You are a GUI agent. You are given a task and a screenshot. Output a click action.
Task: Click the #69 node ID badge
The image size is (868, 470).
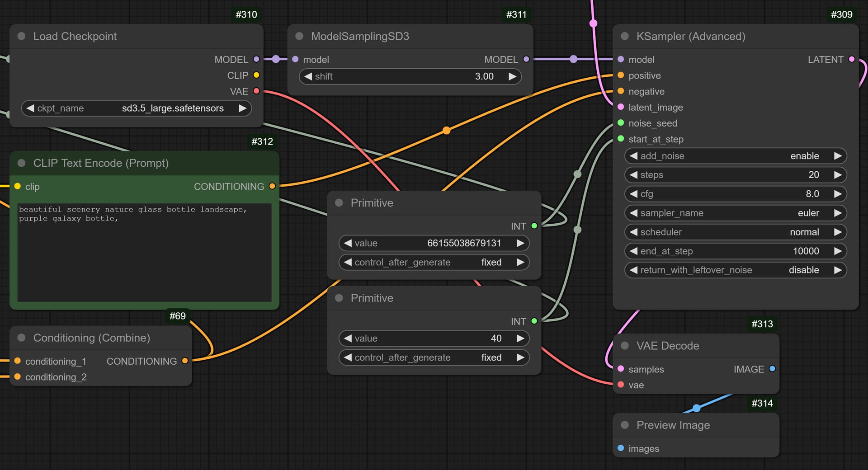(x=178, y=316)
